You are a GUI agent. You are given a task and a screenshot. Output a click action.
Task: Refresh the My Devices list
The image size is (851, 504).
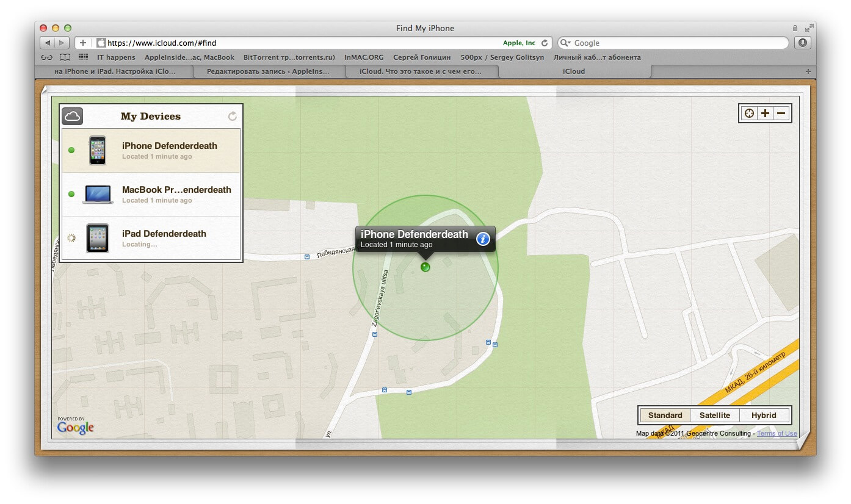coord(233,116)
